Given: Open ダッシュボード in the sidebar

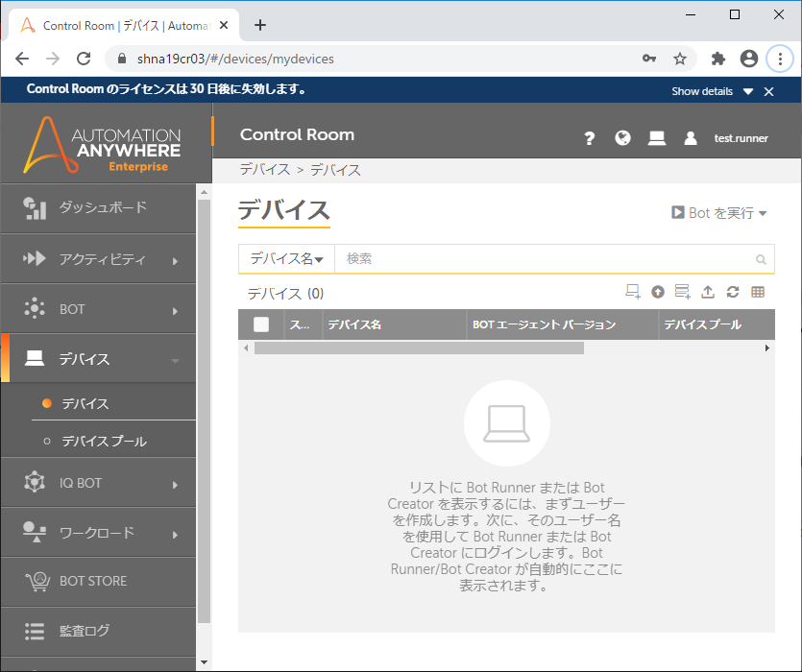Looking at the screenshot, I should click(98, 208).
